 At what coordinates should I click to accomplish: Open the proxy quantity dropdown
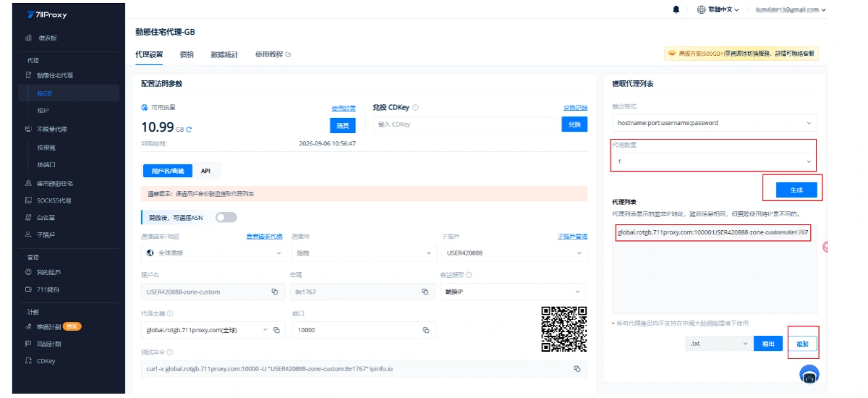[714, 161]
